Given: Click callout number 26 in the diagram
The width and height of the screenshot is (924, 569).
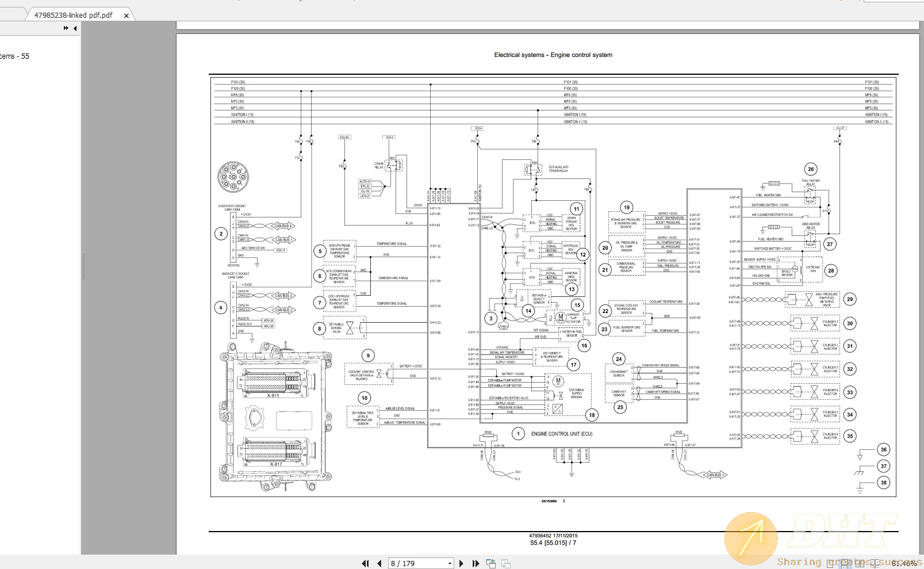Looking at the screenshot, I should click(811, 169).
